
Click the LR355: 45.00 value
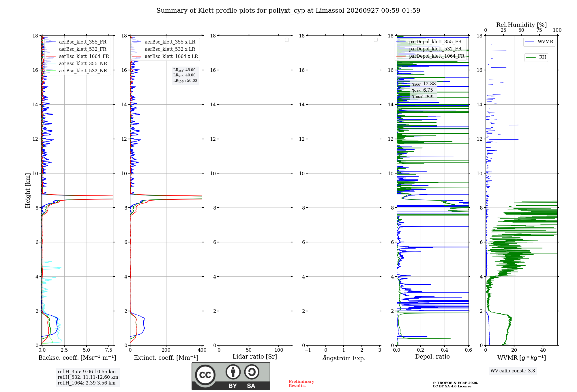pyautogui.click(x=184, y=70)
